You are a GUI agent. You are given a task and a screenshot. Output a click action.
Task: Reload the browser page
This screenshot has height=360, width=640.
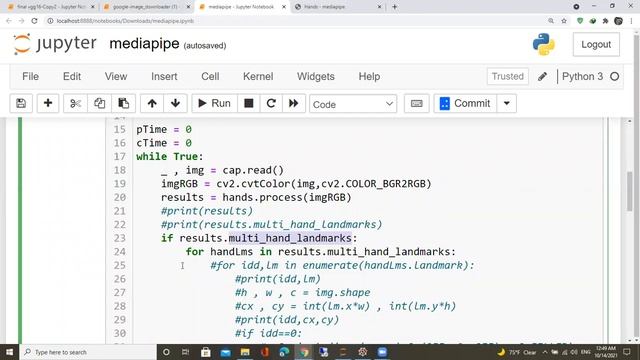tap(34, 21)
